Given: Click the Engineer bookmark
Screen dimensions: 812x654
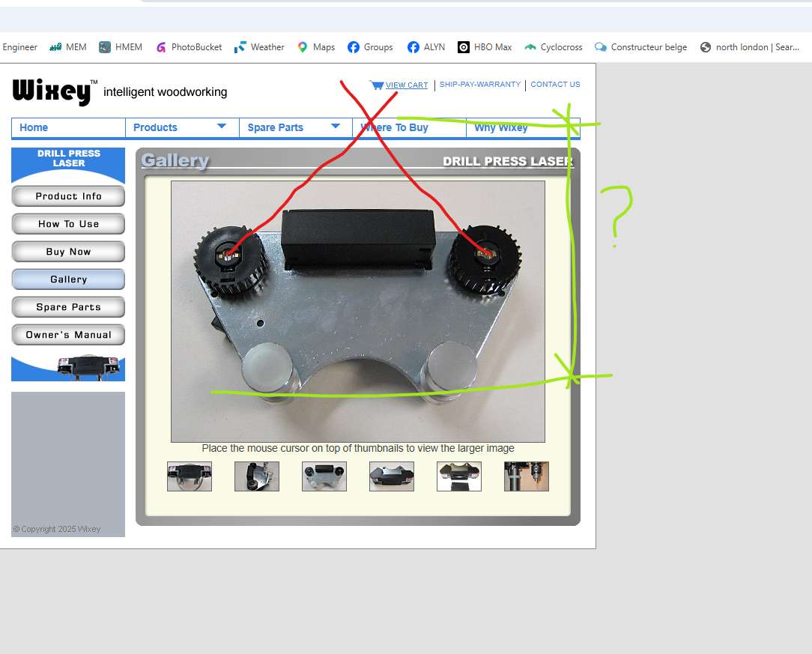Looking at the screenshot, I should pos(19,47).
